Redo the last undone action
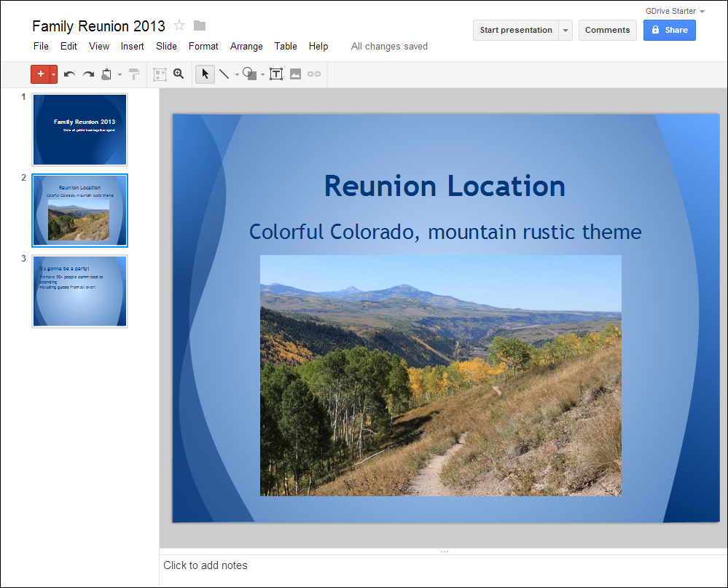Viewport: 728px width, 588px height. click(x=88, y=74)
